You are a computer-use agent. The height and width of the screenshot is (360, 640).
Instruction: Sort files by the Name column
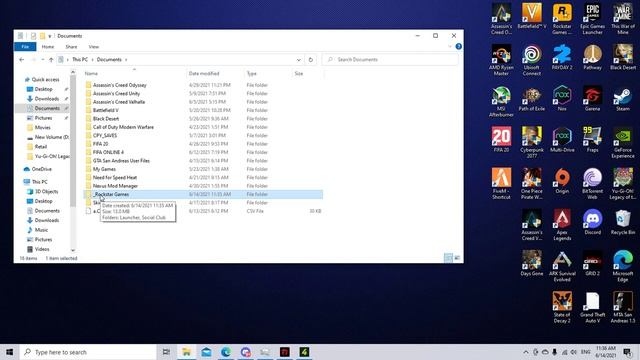coord(91,73)
